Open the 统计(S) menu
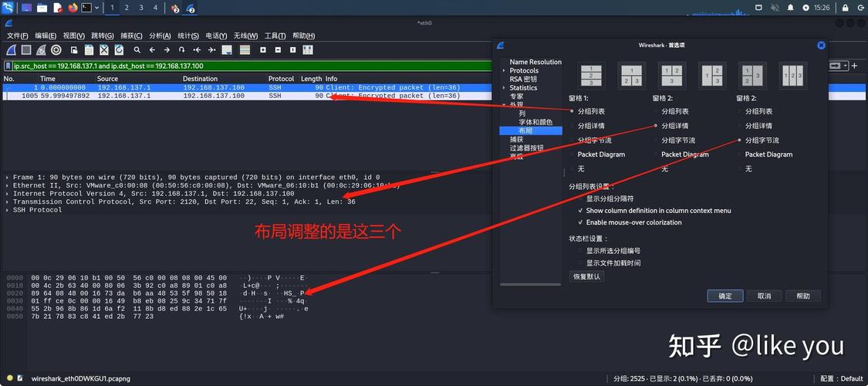The image size is (868, 386). pyautogui.click(x=188, y=36)
